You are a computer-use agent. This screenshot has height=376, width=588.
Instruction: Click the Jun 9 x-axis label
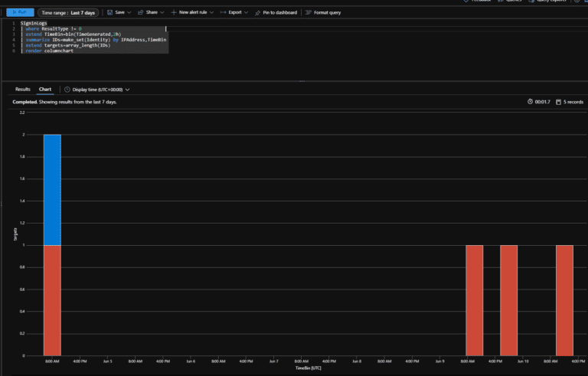pos(440,361)
